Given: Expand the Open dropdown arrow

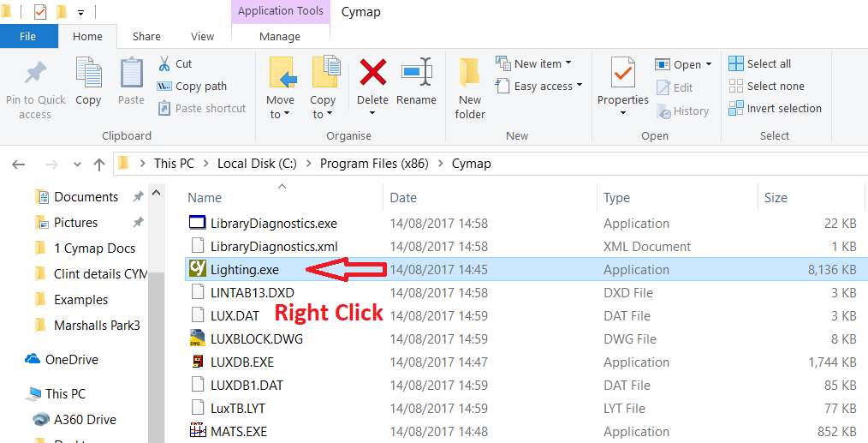Looking at the screenshot, I should click(708, 64).
